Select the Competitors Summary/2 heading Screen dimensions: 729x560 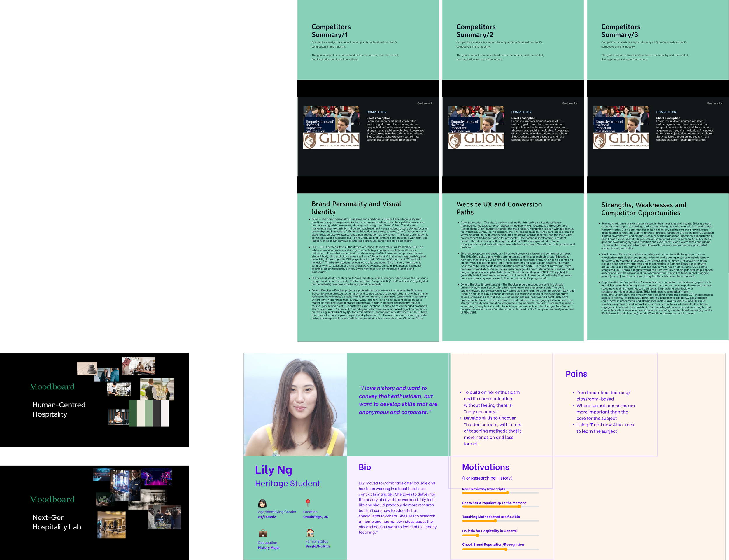click(476, 31)
